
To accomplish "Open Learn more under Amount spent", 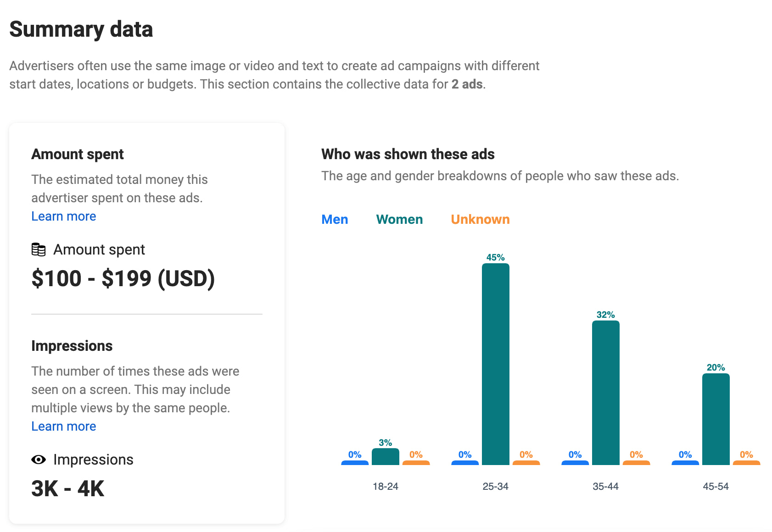I will 63,216.
